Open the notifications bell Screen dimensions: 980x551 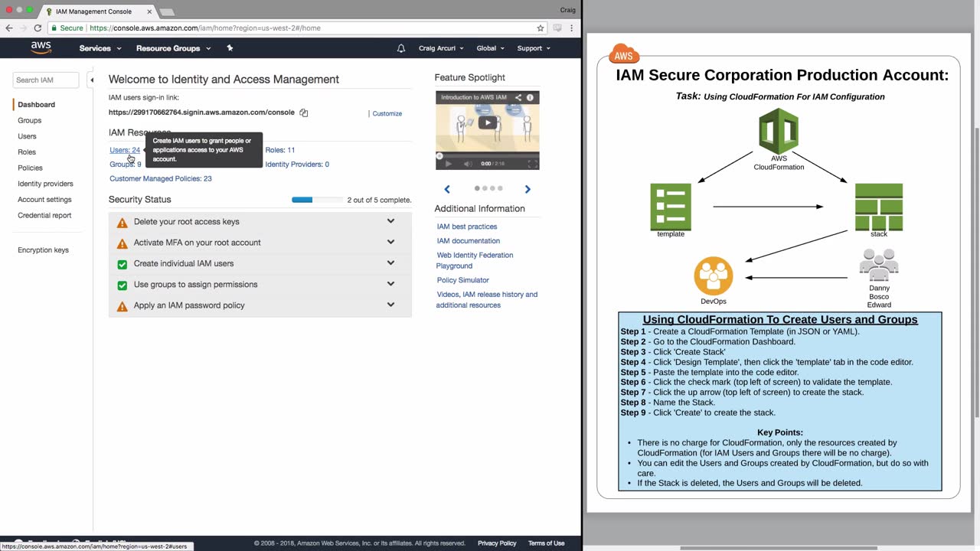click(x=401, y=48)
